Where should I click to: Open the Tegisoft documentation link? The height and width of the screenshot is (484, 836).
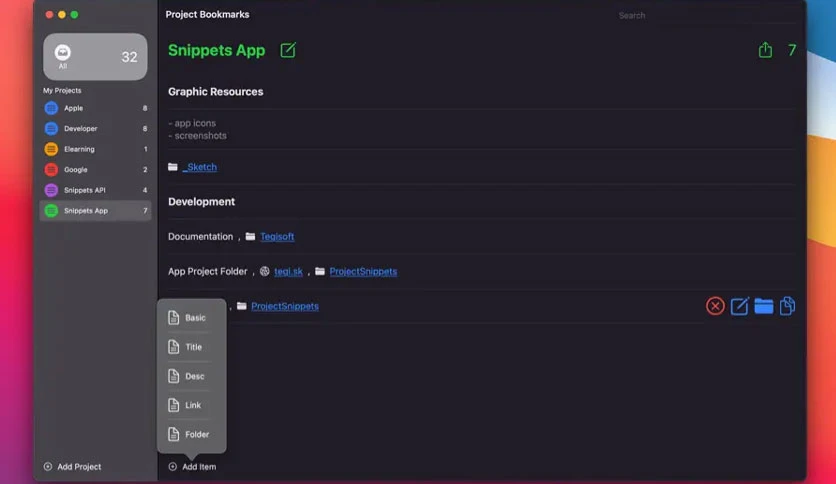coord(277,236)
